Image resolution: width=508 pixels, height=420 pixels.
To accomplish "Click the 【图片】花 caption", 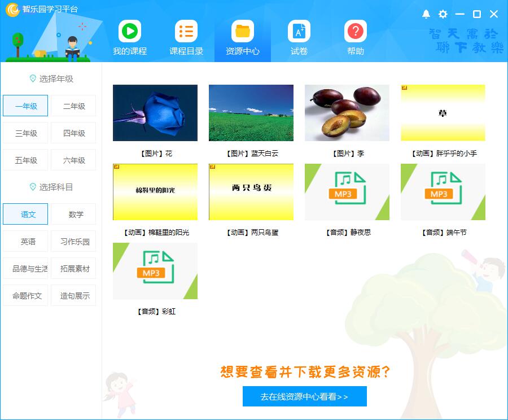I will pyautogui.click(x=156, y=154).
